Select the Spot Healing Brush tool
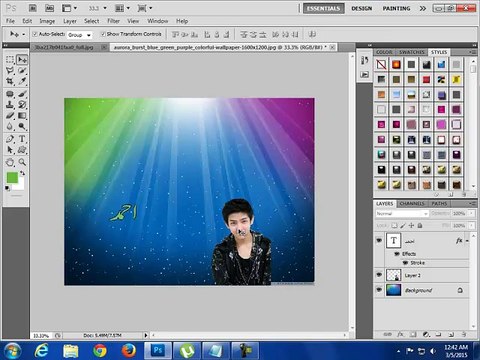 tap(10, 94)
